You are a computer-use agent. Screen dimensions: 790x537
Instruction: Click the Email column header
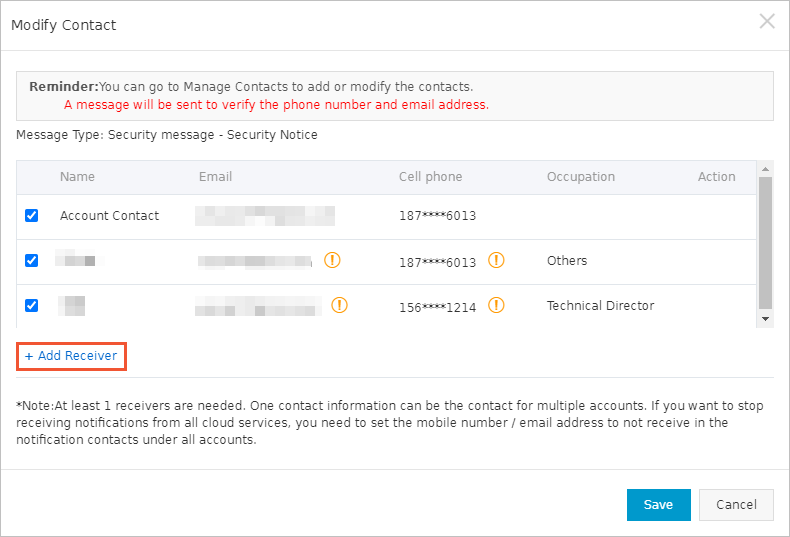[x=215, y=177]
